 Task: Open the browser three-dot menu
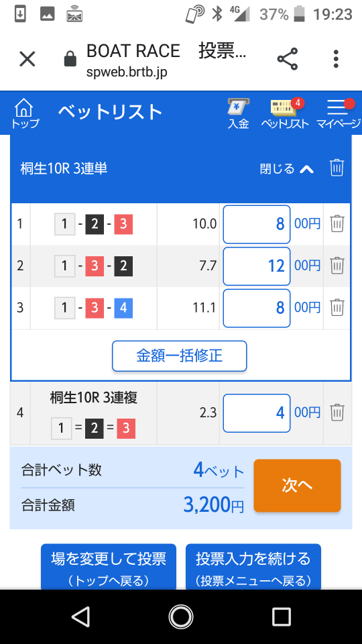[336, 59]
